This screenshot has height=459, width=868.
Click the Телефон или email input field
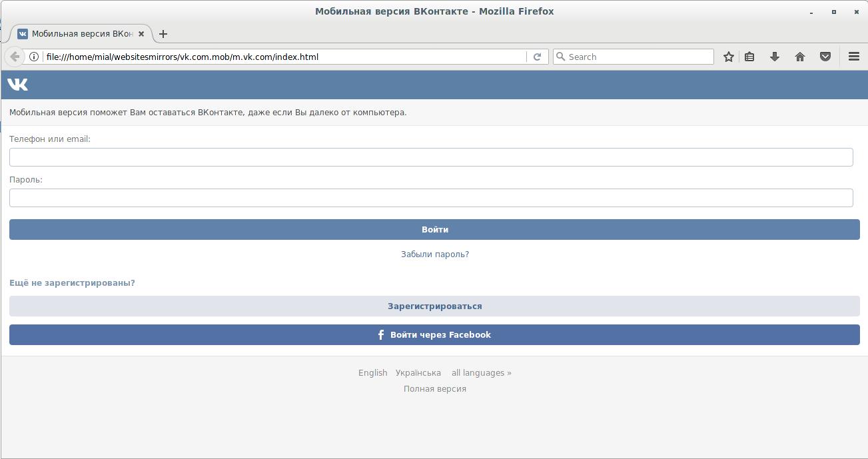point(431,157)
